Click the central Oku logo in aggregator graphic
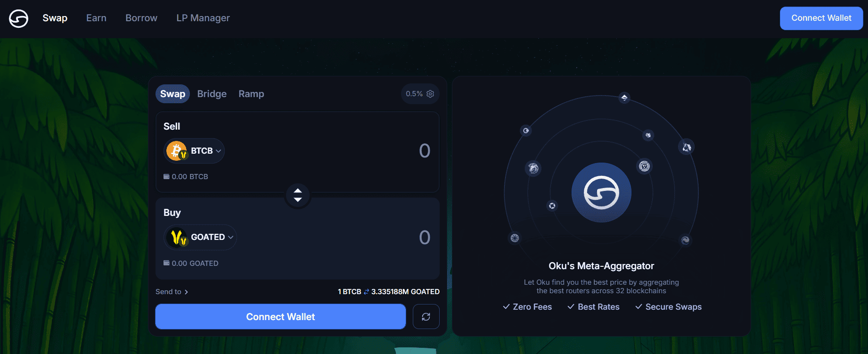This screenshot has width=868, height=354. click(601, 192)
